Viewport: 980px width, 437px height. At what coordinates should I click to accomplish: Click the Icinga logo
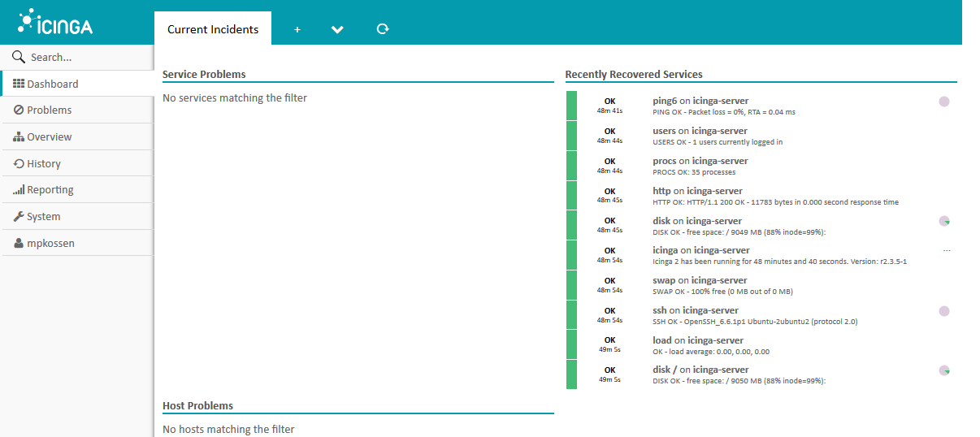pyautogui.click(x=55, y=24)
